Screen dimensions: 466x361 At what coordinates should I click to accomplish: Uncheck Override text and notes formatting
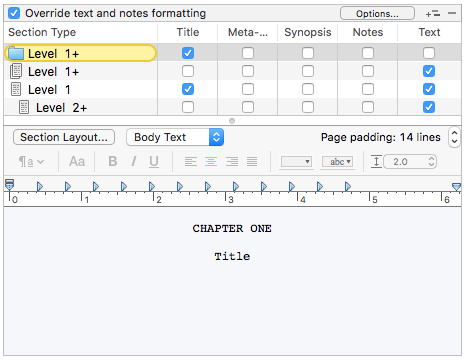click(x=14, y=13)
